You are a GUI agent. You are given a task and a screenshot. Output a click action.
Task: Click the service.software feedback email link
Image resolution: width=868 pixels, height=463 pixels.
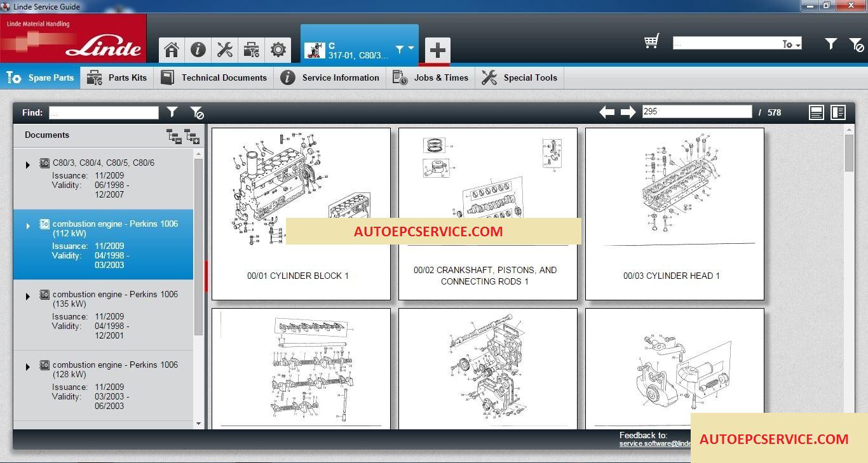tap(655, 444)
